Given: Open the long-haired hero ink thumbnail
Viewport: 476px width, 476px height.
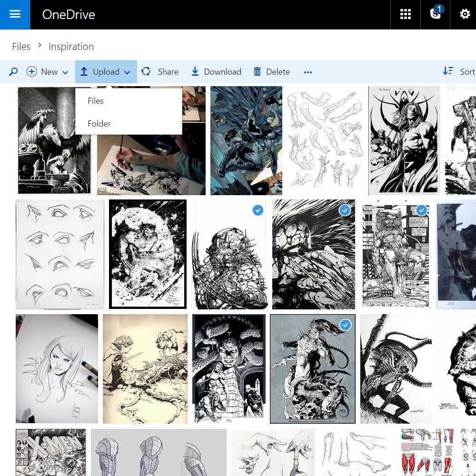Looking at the screenshot, I should (x=404, y=140).
